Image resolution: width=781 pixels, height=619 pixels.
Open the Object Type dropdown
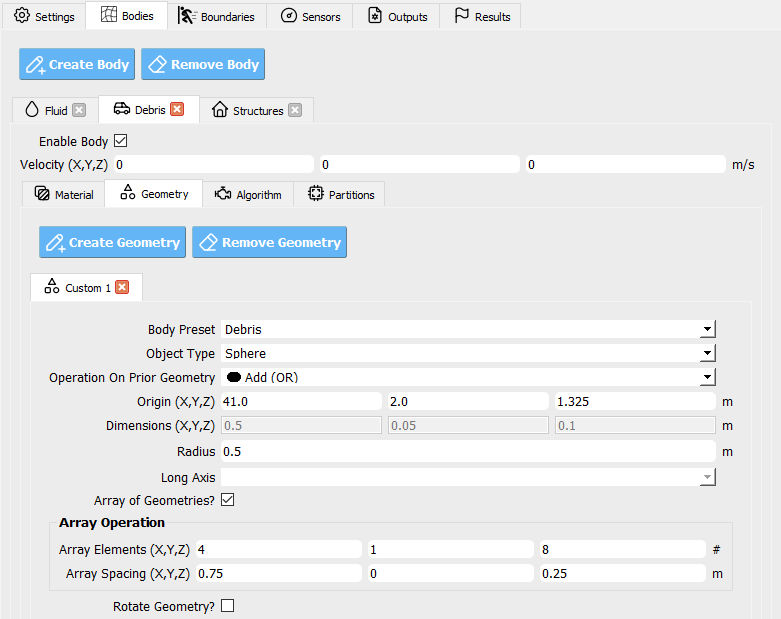[468, 353]
